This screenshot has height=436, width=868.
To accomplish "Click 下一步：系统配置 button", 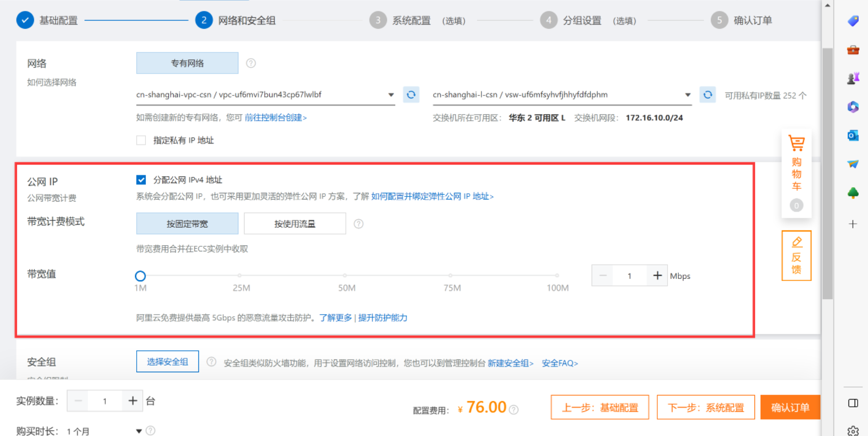I will click(x=706, y=407).
